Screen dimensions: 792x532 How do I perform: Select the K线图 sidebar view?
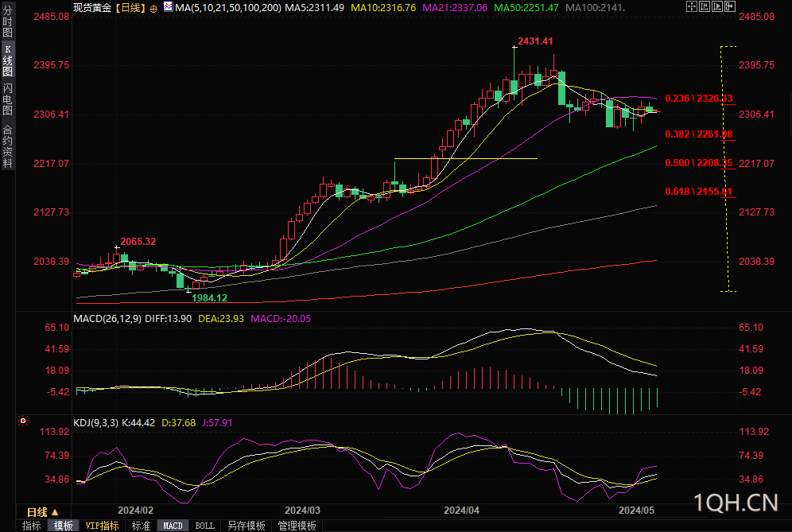pyautogui.click(x=8, y=60)
